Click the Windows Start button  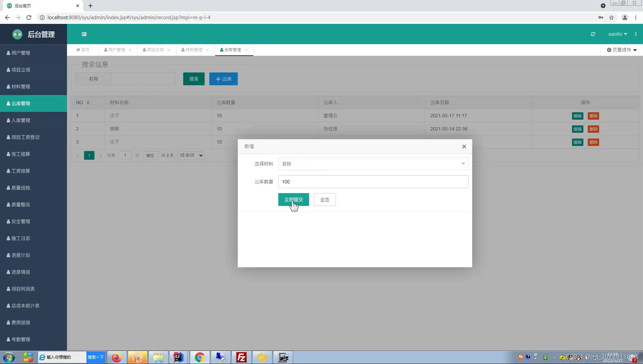(x=9, y=357)
